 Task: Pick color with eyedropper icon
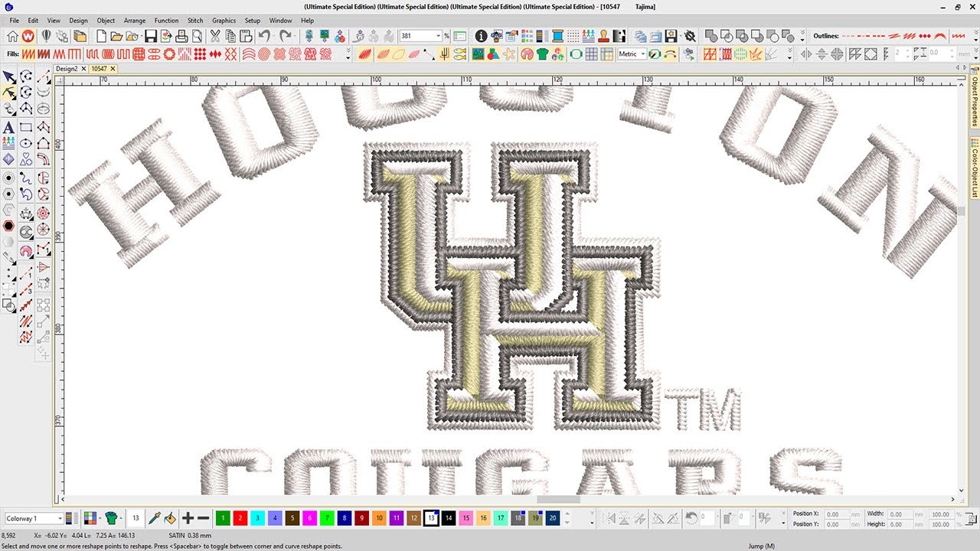click(154, 518)
